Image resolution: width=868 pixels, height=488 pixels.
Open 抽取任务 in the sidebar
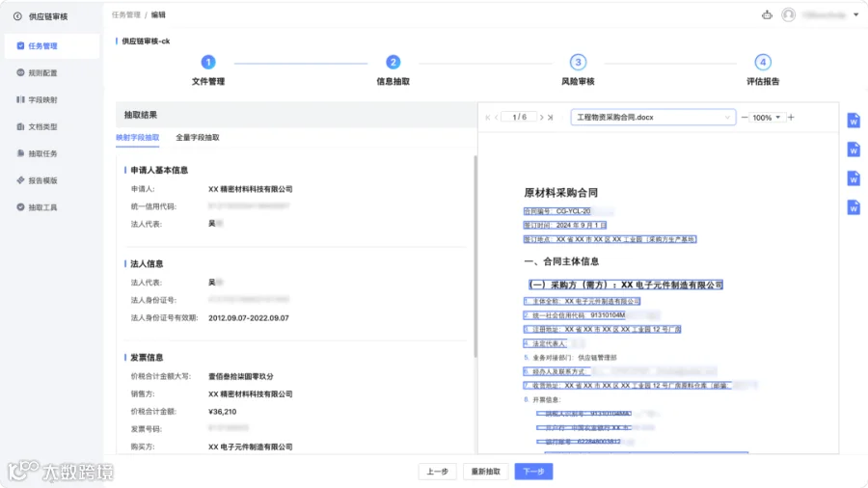click(52, 153)
